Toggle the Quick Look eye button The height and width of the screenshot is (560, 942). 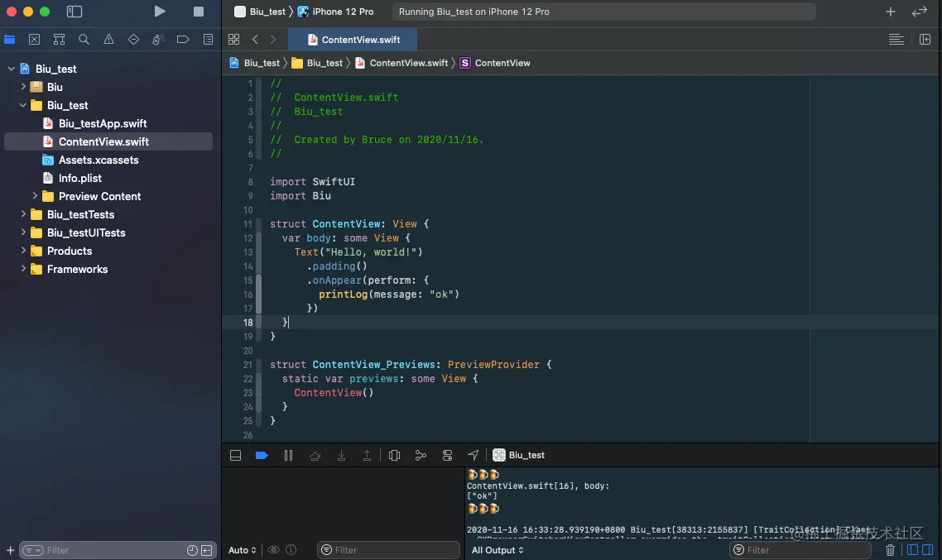pyautogui.click(x=273, y=550)
